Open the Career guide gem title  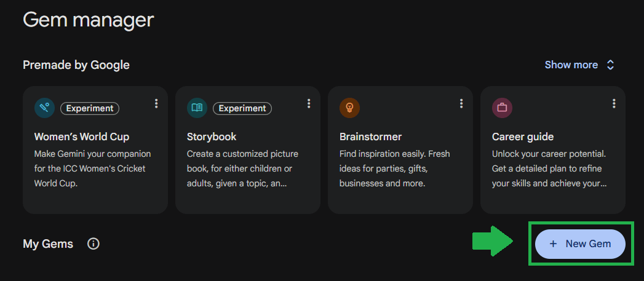coord(523,137)
